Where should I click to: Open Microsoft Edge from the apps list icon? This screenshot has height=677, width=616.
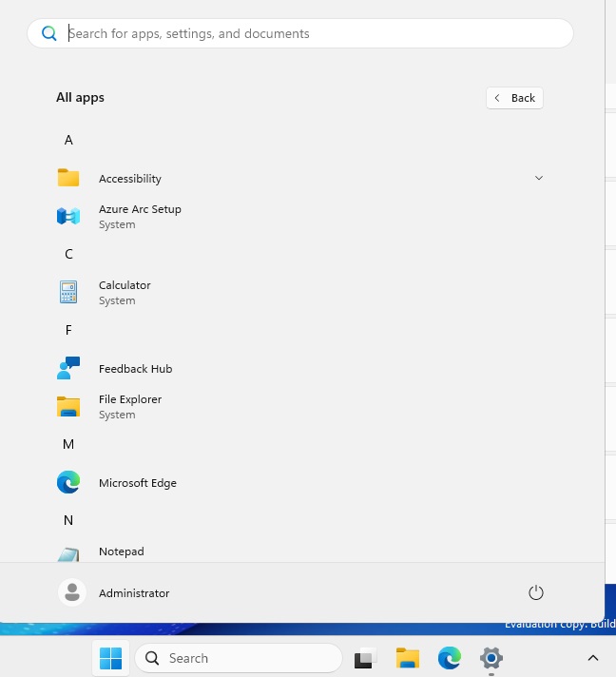pos(68,482)
